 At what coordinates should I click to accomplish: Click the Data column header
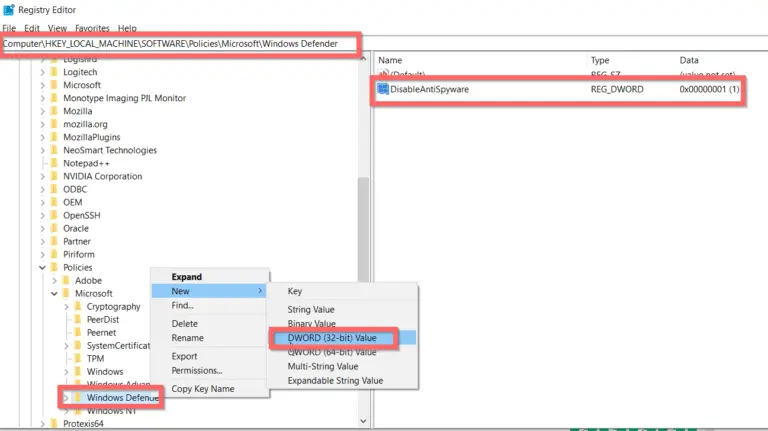(689, 60)
